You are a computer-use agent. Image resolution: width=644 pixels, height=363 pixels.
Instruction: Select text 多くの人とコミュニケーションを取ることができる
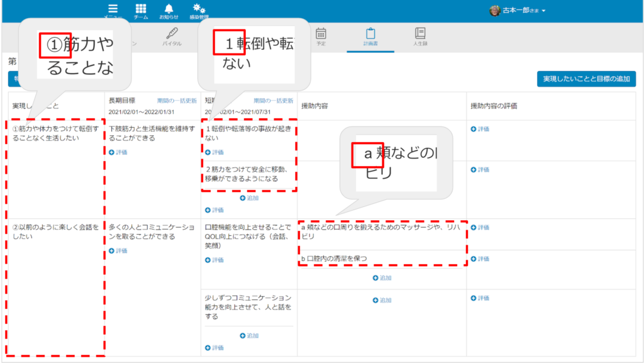point(152,232)
